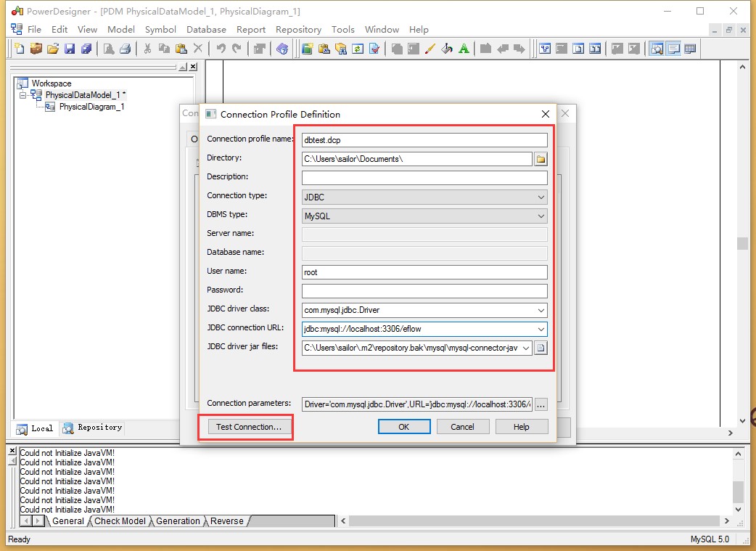Viewport: 756px width, 551px height.
Task: Switch to the Check Model output tab
Action: 120,521
